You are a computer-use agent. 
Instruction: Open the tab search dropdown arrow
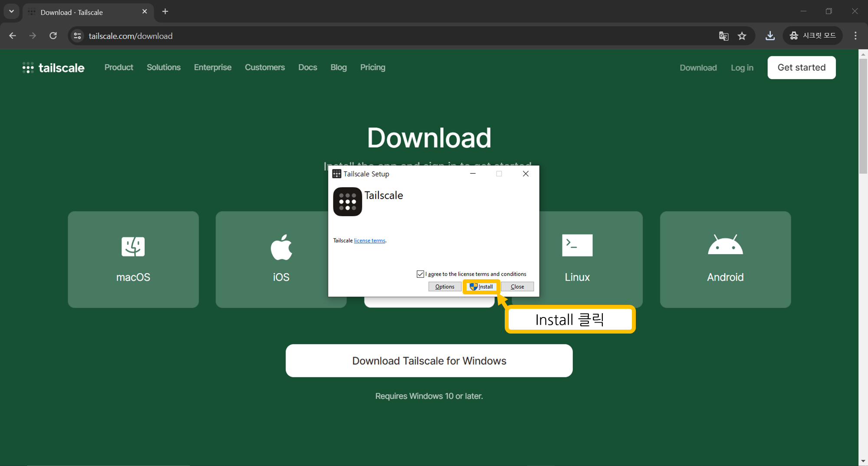(12, 11)
